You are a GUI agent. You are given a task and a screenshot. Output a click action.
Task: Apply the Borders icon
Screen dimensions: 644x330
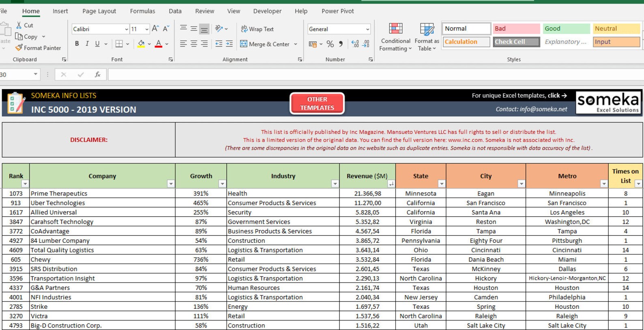point(119,44)
